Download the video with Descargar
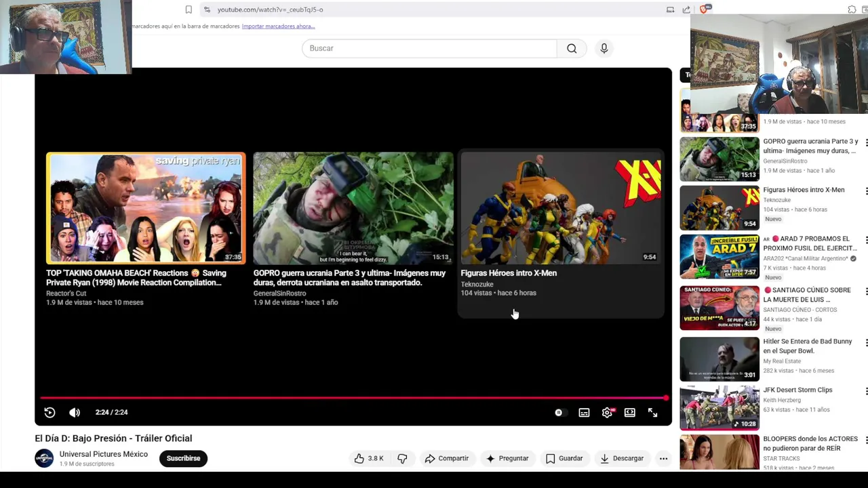The image size is (868, 488). 622,458
